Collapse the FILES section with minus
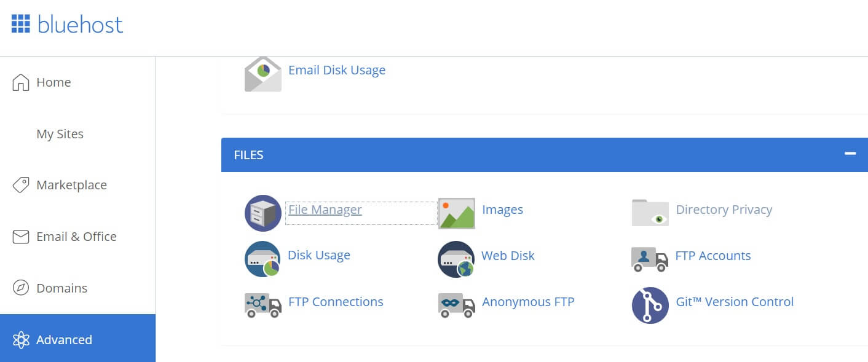The image size is (868, 362). (850, 154)
